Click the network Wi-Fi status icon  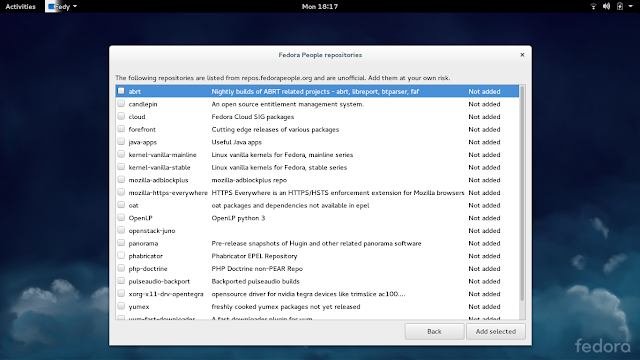pyautogui.click(x=593, y=7)
